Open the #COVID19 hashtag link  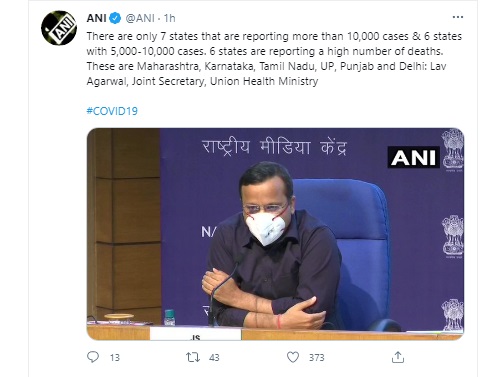[112, 111]
